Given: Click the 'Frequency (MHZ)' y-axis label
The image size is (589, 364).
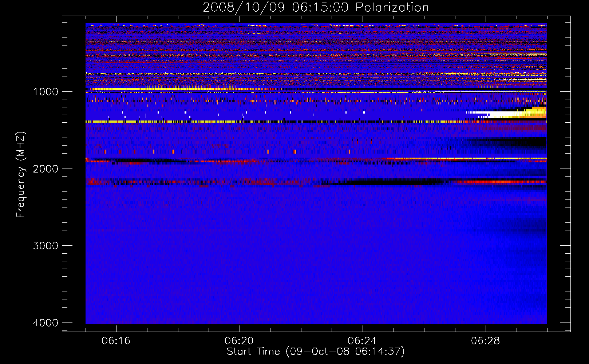Looking at the screenshot, I should click(21, 175).
